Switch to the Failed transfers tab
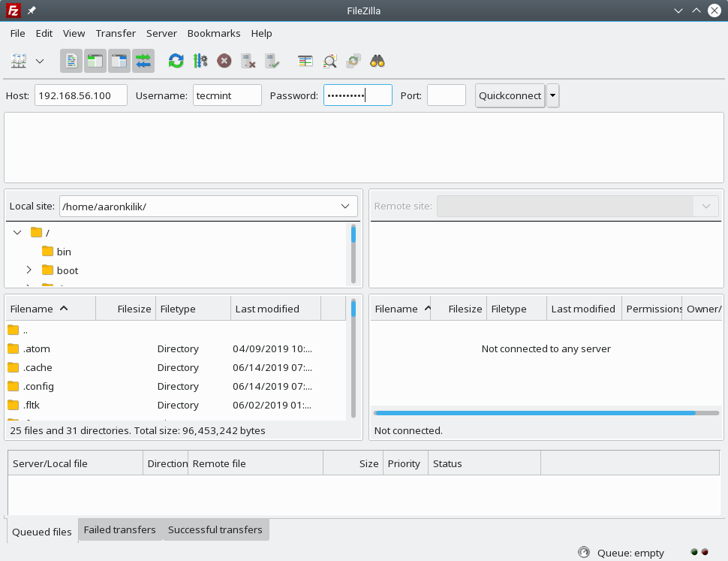Viewport: 728px width, 561px height. click(119, 529)
